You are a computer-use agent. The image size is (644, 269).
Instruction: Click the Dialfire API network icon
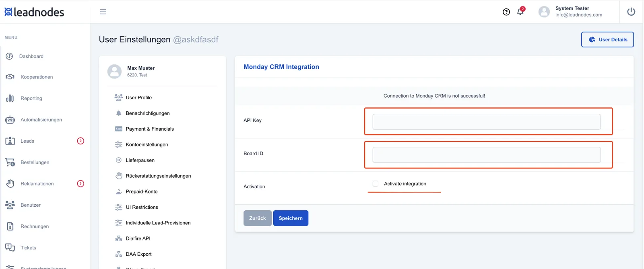click(119, 238)
